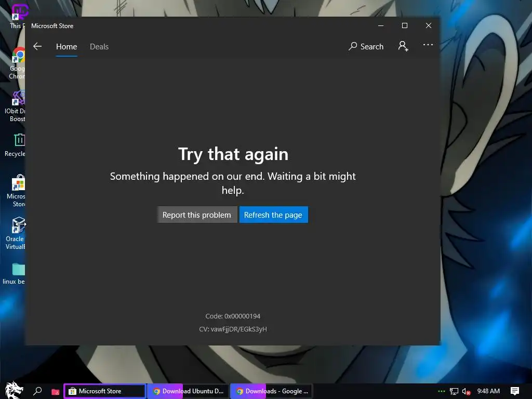Open the notification Action Center icon
The height and width of the screenshot is (399, 532).
click(515, 391)
